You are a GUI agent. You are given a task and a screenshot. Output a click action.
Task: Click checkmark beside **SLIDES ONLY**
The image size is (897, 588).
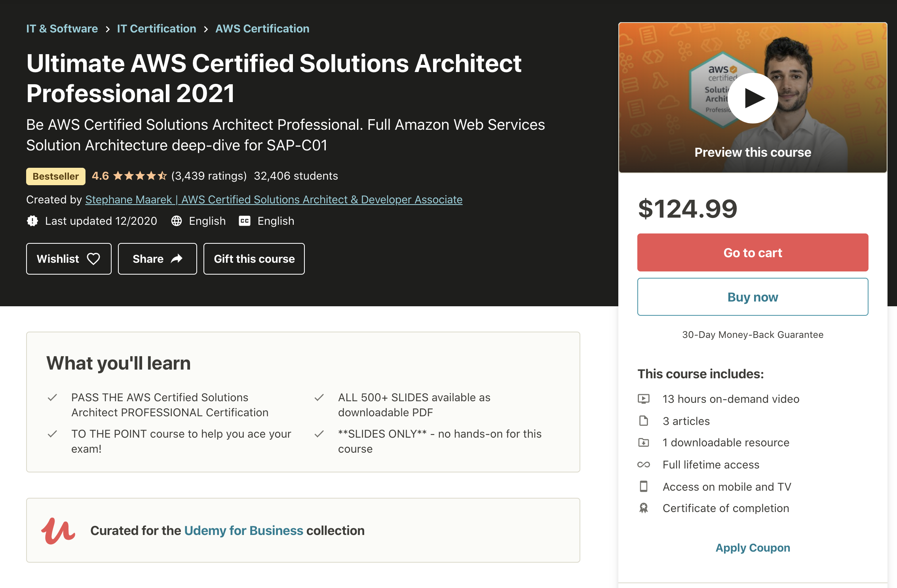coord(319,434)
